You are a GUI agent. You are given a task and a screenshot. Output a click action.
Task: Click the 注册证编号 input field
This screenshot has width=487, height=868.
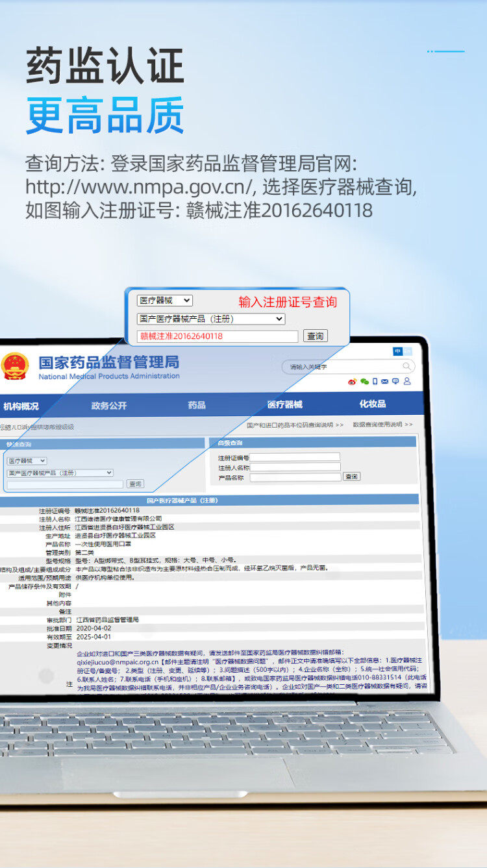(295, 458)
